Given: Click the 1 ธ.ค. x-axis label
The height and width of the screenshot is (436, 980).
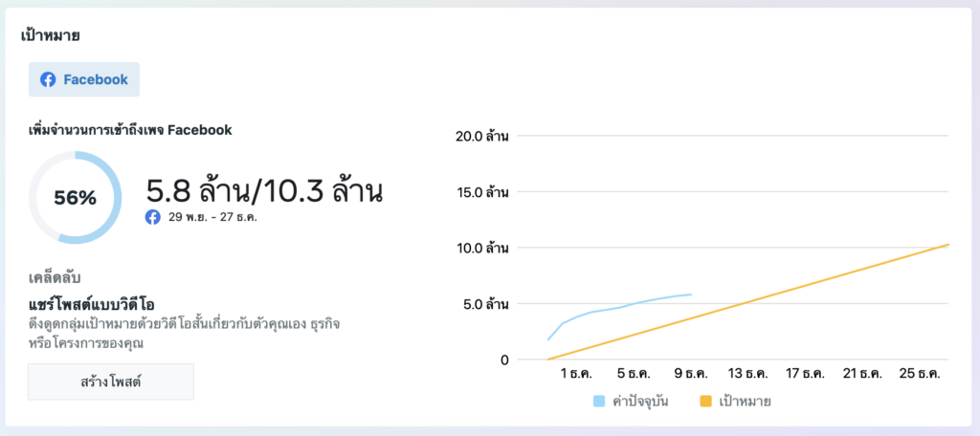Looking at the screenshot, I should click(x=575, y=374).
